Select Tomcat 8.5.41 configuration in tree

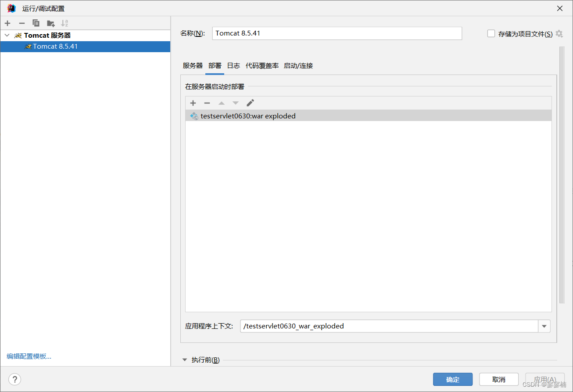(x=85, y=46)
